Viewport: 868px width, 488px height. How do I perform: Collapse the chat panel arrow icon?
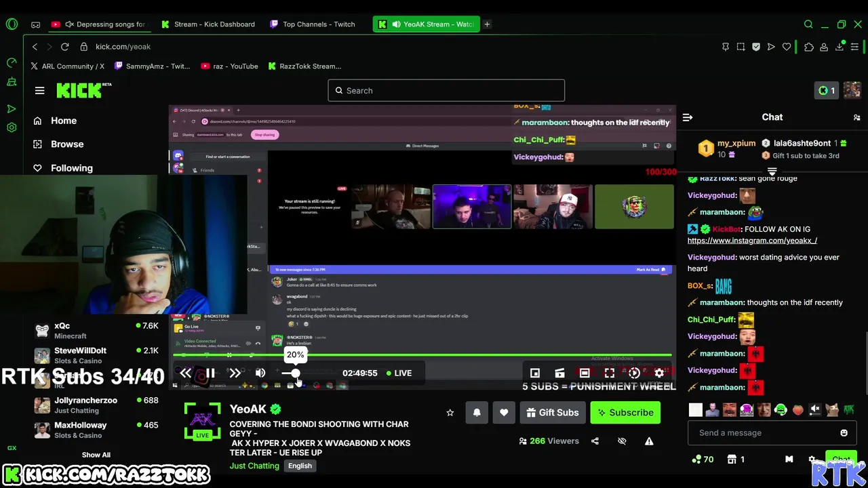coord(688,117)
